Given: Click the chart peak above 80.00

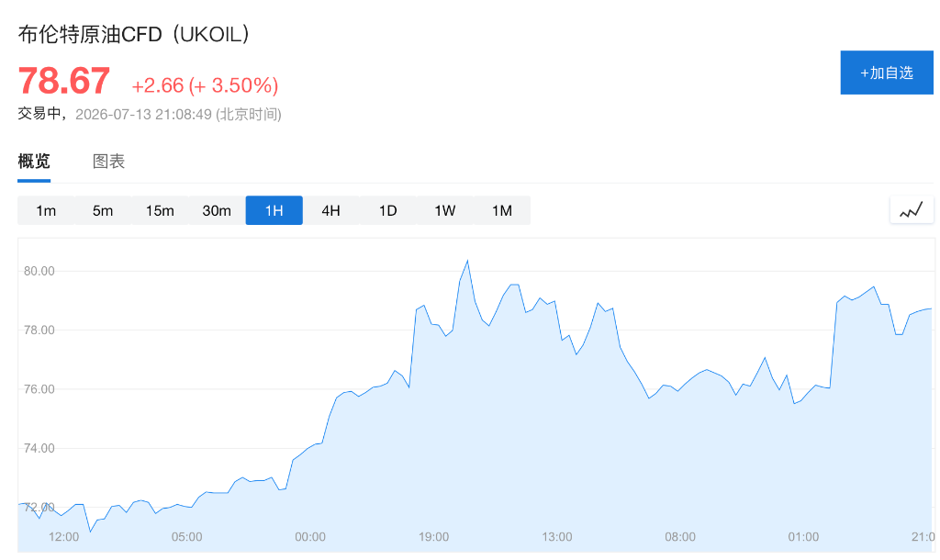Looking at the screenshot, I should (x=467, y=261).
